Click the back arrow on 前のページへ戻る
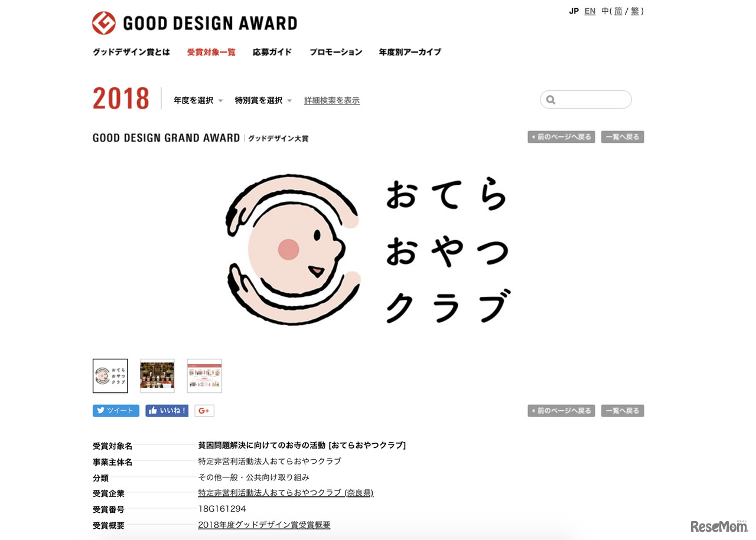 pyautogui.click(x=533, y=136)
